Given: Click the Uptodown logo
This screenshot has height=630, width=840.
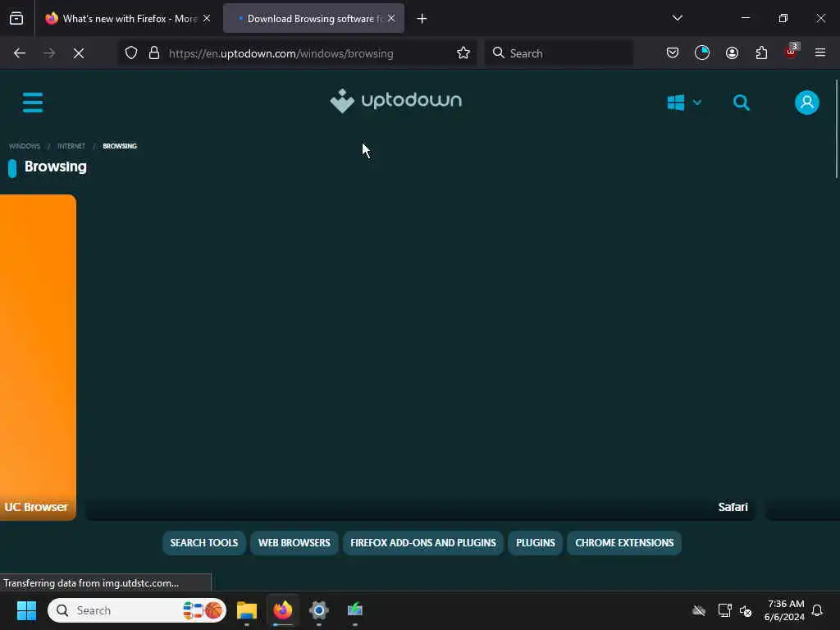Looking at the screenshot, I should pyautogui.click(x=395, y=101).
